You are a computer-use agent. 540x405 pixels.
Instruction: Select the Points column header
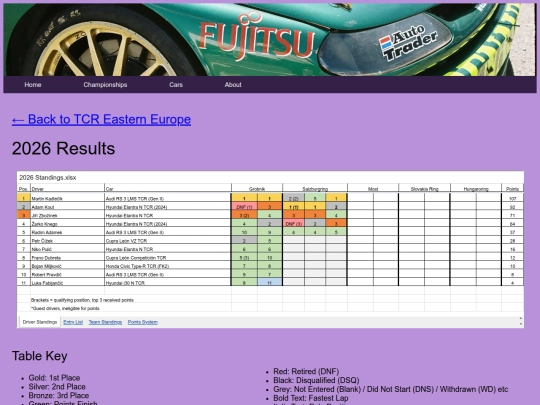(x=512, y=189)
